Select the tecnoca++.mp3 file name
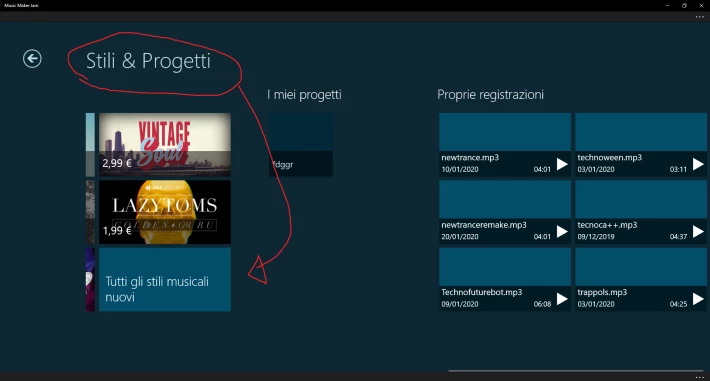Viewport: 710px width, 381px height. tap(607, 225)
